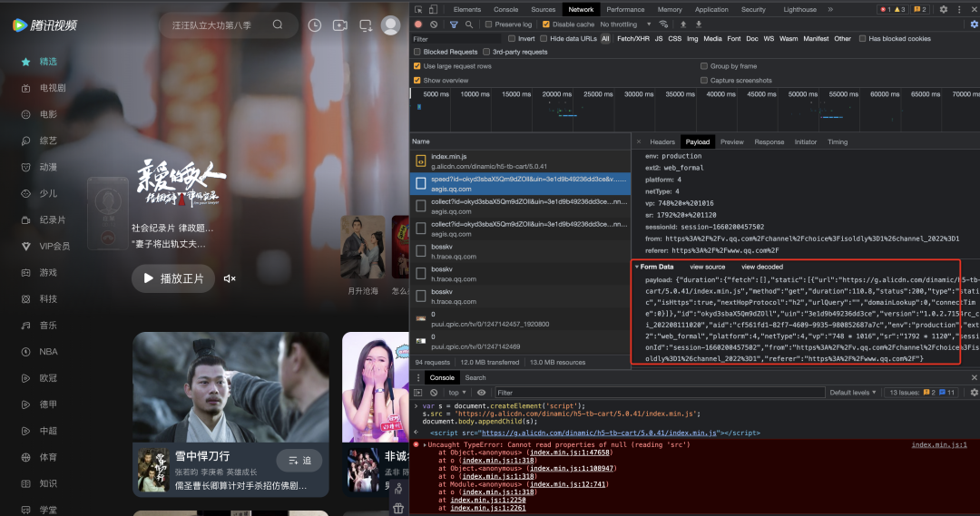Open DevTools inspect element picker
980x516 pixels.
tap(418, 9)
